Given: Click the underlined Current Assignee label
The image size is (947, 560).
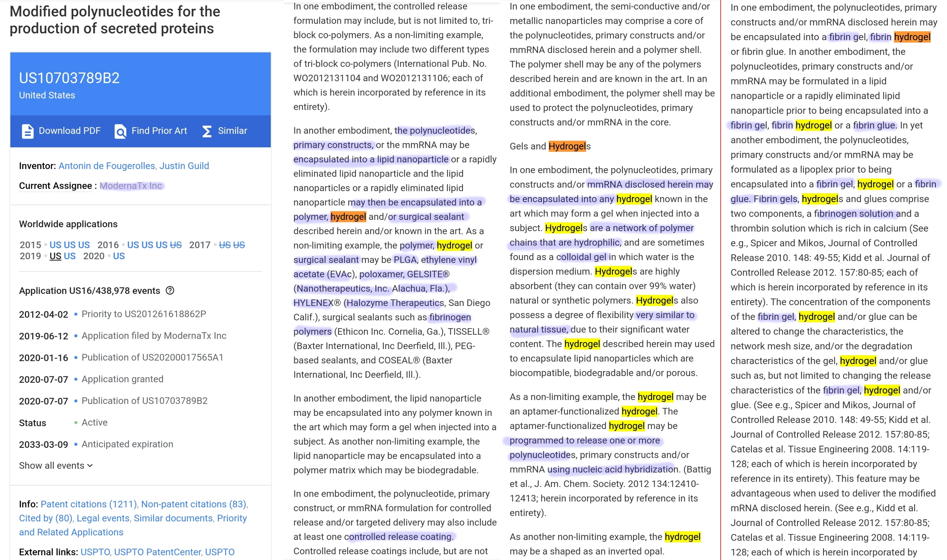Looking at the screenshot, I should tap(55, 186).
